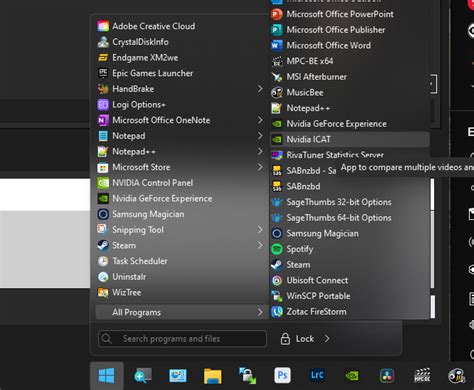This screenshot has width=474, height=390.
Task: Select Nvidia GeForce Experience in right list
Action: pyautogui.click(x=349, y=124)
